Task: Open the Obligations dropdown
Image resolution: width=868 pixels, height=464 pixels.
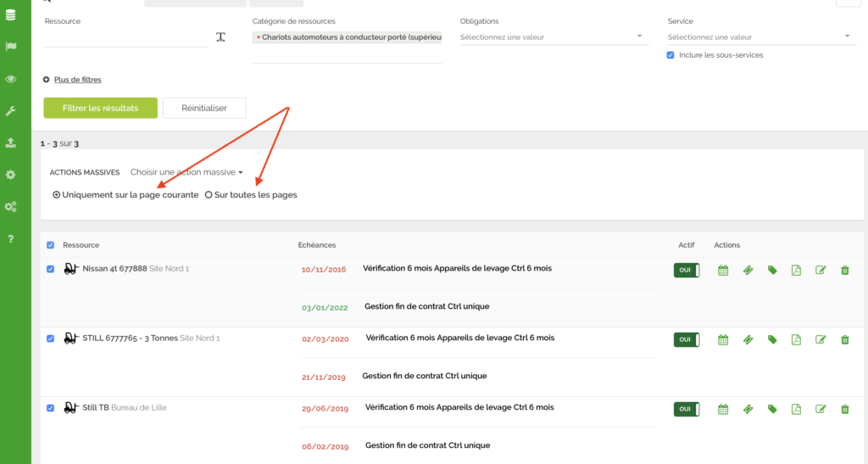Action: [553, 36]
